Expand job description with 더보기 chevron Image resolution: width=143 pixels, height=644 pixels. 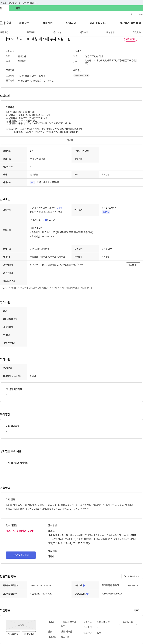[x=71, y=140]
